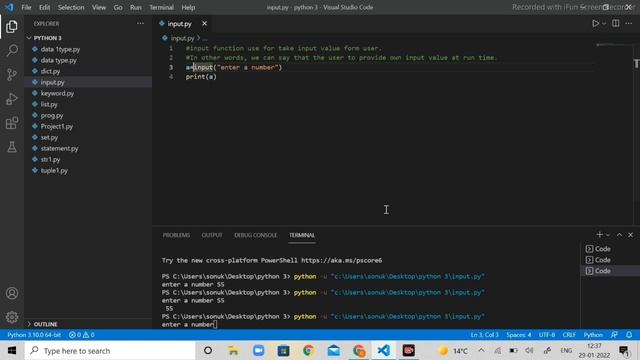Select the third highlighted Code terminal

610,271
